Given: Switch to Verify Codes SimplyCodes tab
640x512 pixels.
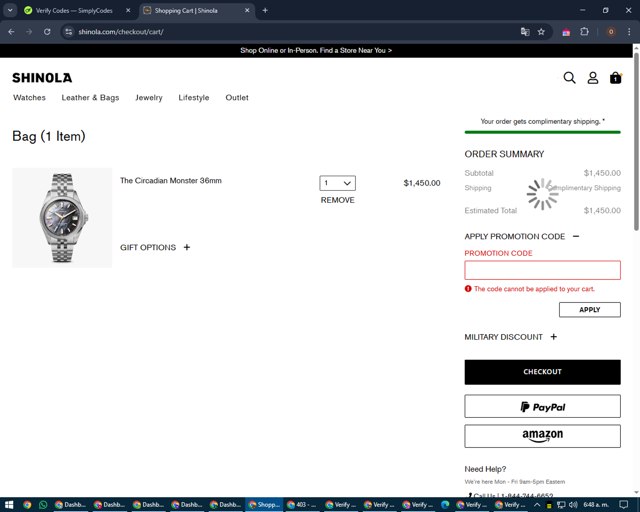Looking at the screenshot, I should (x=74, y=11).
